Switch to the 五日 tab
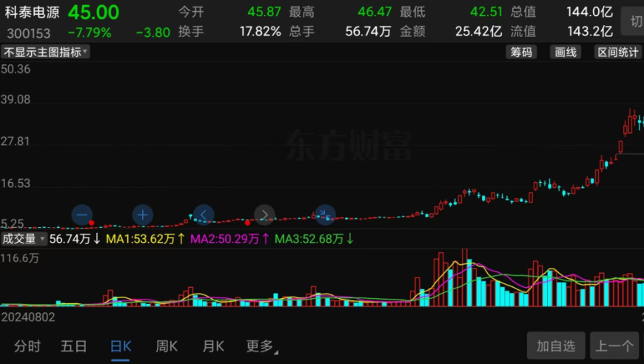The height and width of the screenshot is (364, 644). pyautogui.click(x=73, y=346)
